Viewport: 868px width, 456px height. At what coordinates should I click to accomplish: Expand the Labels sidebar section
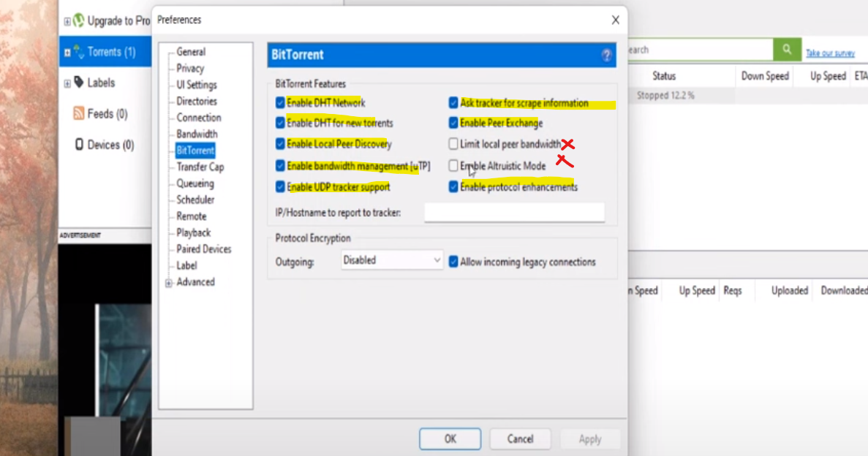pyautogui.click(x=67, y=83)
